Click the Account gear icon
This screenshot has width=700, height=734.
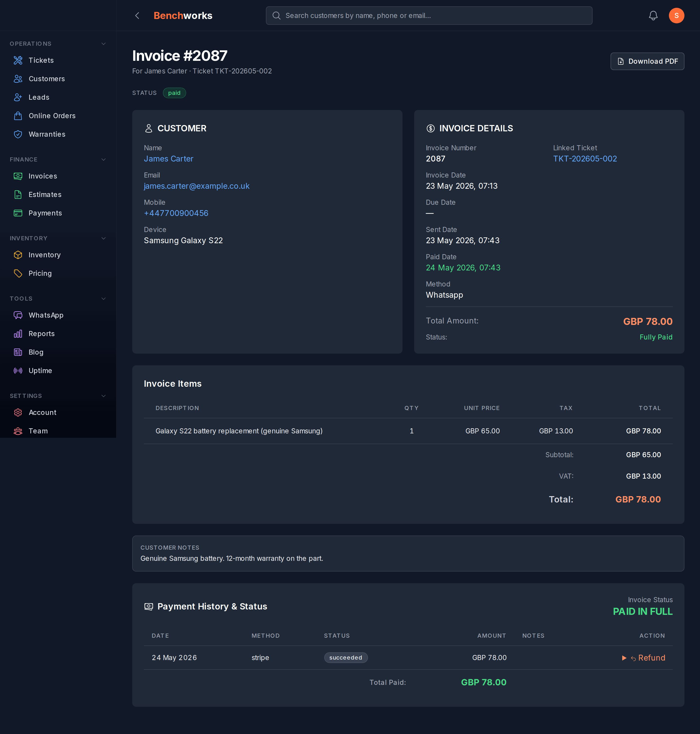[18, 412]
